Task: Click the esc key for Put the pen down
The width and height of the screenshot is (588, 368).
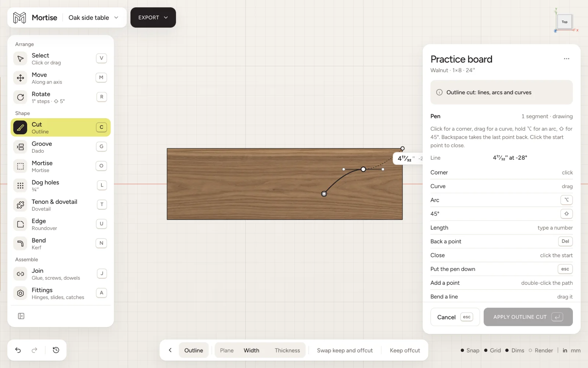Action: 565,269
